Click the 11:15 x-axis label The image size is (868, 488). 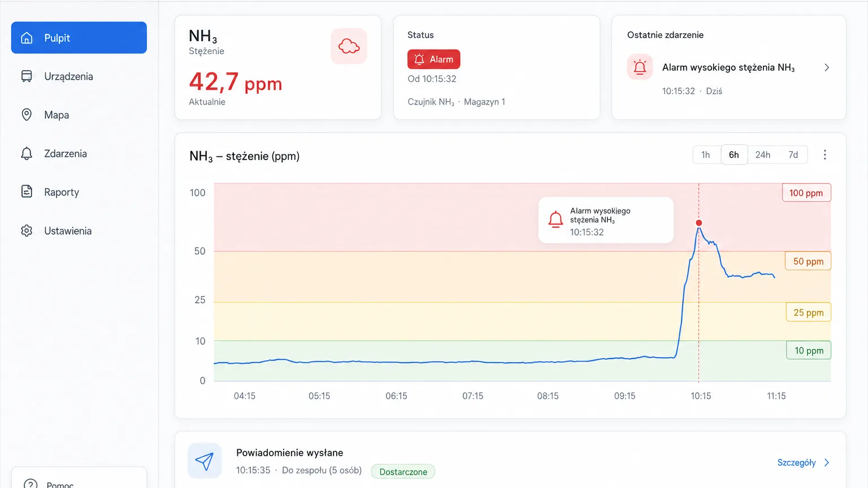(776, 396)
